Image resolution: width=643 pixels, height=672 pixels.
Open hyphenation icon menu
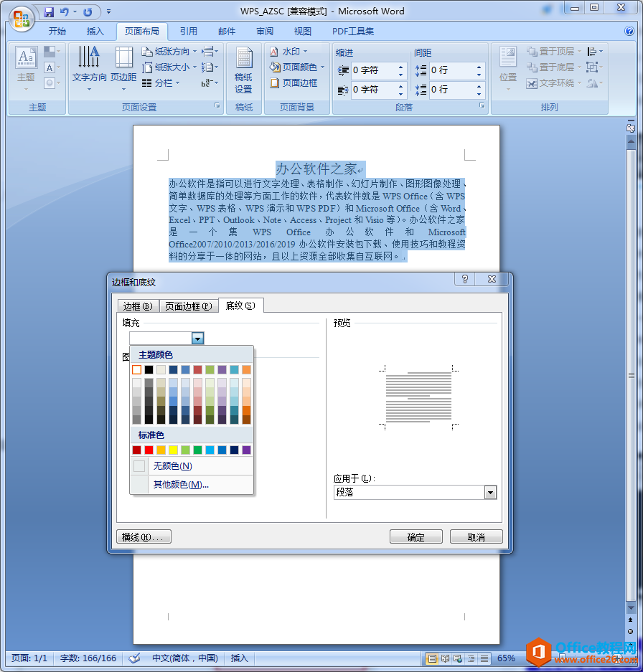pos(210,82)
